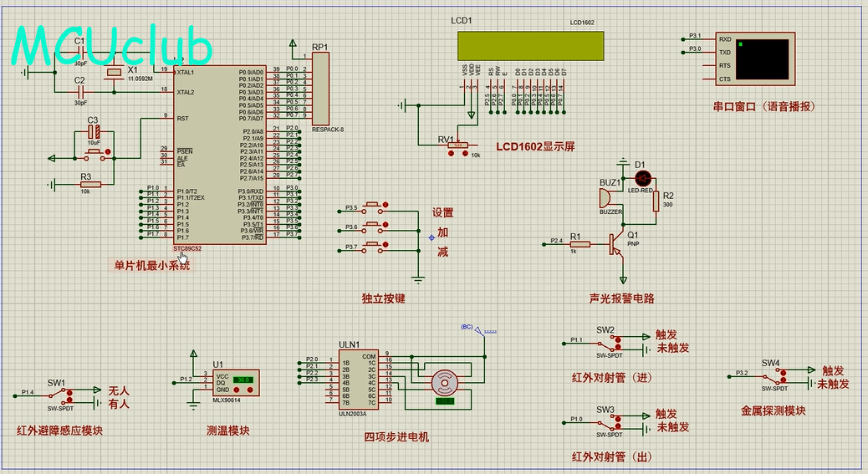This screenshot has width=868, height=474.
Task: Click the stepper motor component
Action: 444,383
